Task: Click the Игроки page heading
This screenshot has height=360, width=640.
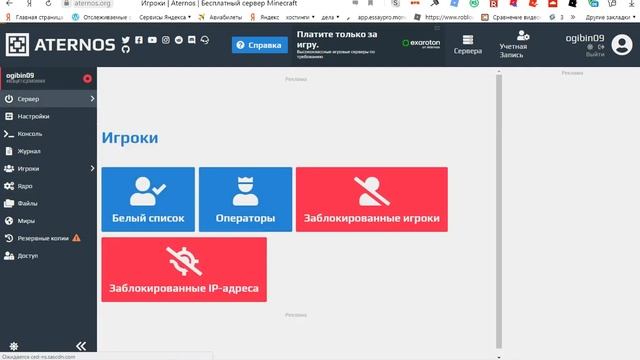Action: 130,138
